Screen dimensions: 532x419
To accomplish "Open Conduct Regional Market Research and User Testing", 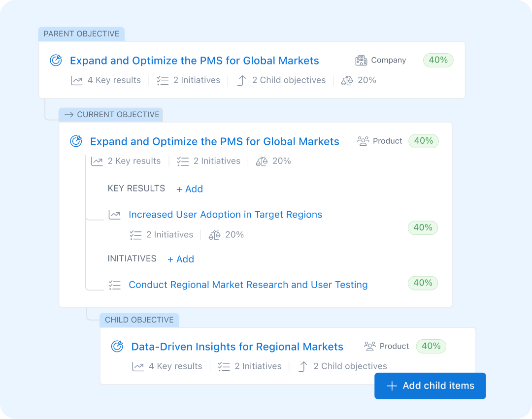I will coord(248,285).
